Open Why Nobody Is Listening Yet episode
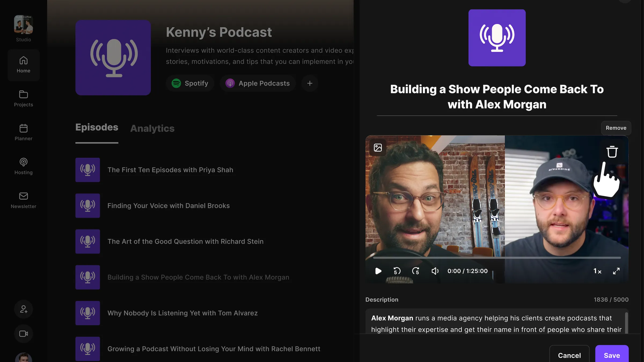644x362 pixels. [x=182, y=313]
